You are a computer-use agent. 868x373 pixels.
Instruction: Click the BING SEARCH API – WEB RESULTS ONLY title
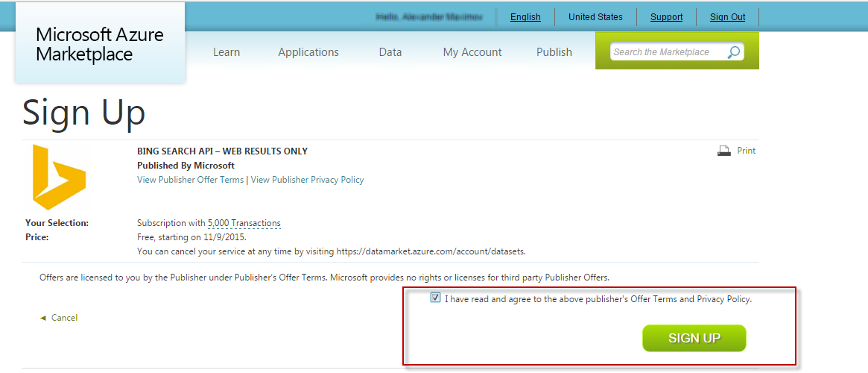222,151
